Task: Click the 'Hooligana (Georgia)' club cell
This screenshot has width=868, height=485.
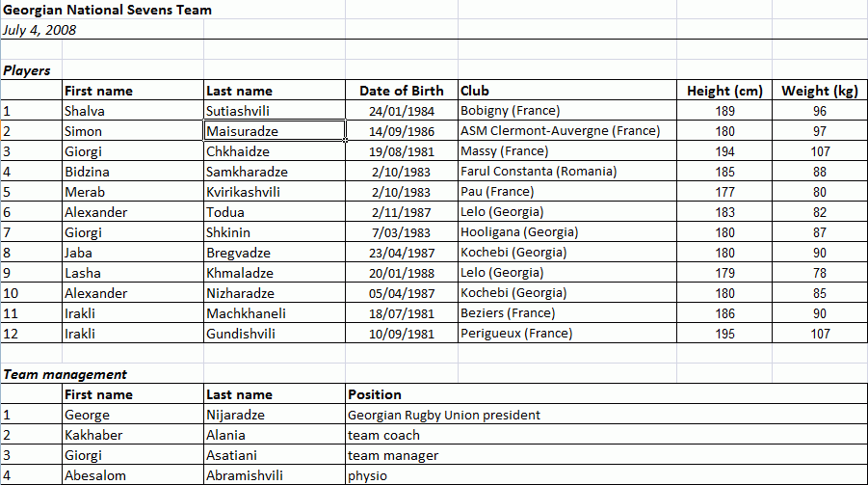Action: point(519,232)
